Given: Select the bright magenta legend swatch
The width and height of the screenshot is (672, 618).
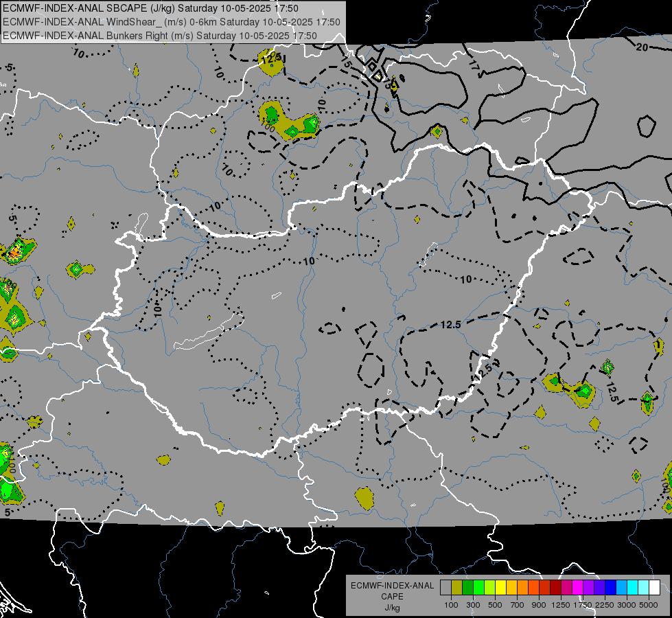Looking at the screenshot, I should tap(577, 588).
